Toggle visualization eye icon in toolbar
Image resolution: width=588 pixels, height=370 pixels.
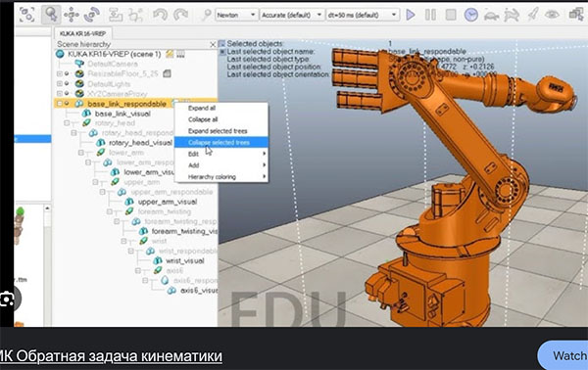point(552,15)
